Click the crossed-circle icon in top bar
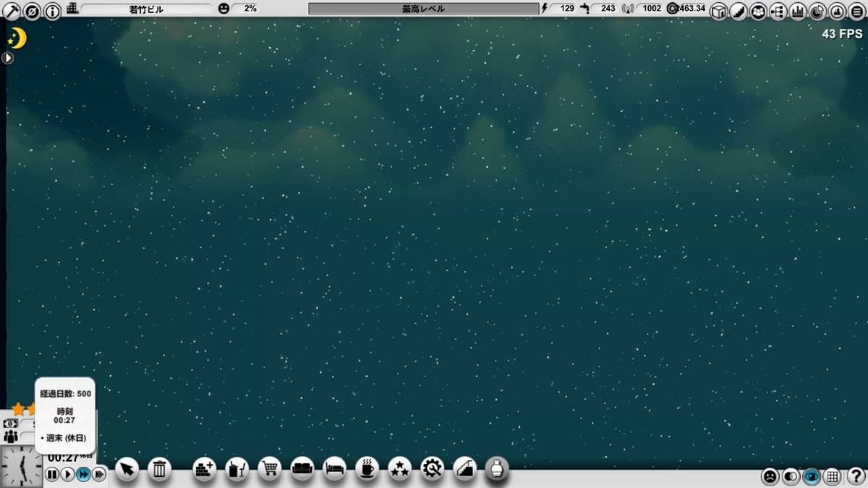This screenshot has width=868, height=488. coord(32,10)
